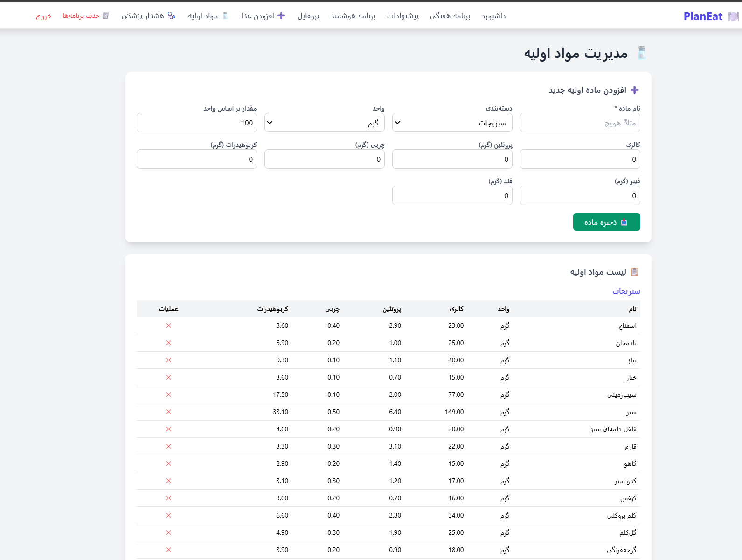Open هشدار پزشکی page
The image size is (742, 560).
point(149,16)
